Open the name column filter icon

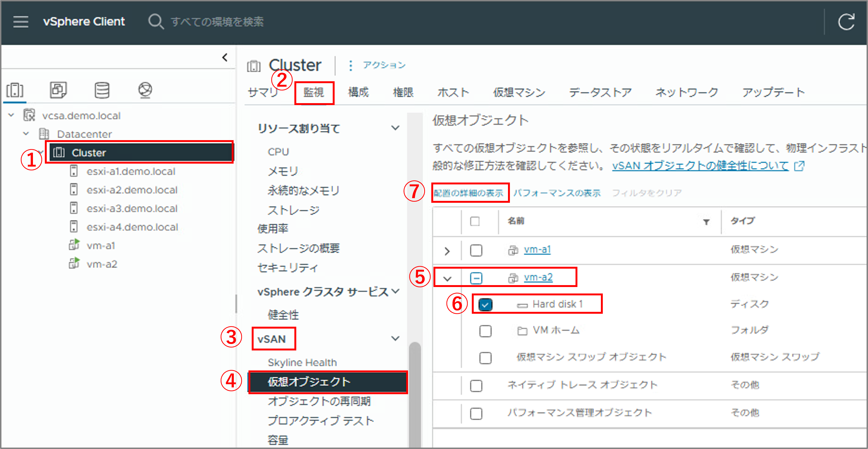coord(706,222)
